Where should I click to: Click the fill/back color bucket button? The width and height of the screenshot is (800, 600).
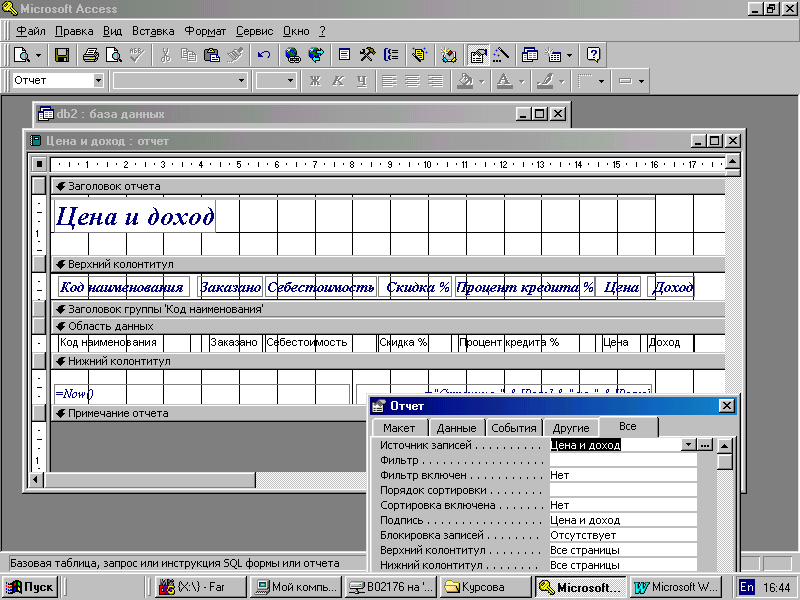[x=464, y=80]
